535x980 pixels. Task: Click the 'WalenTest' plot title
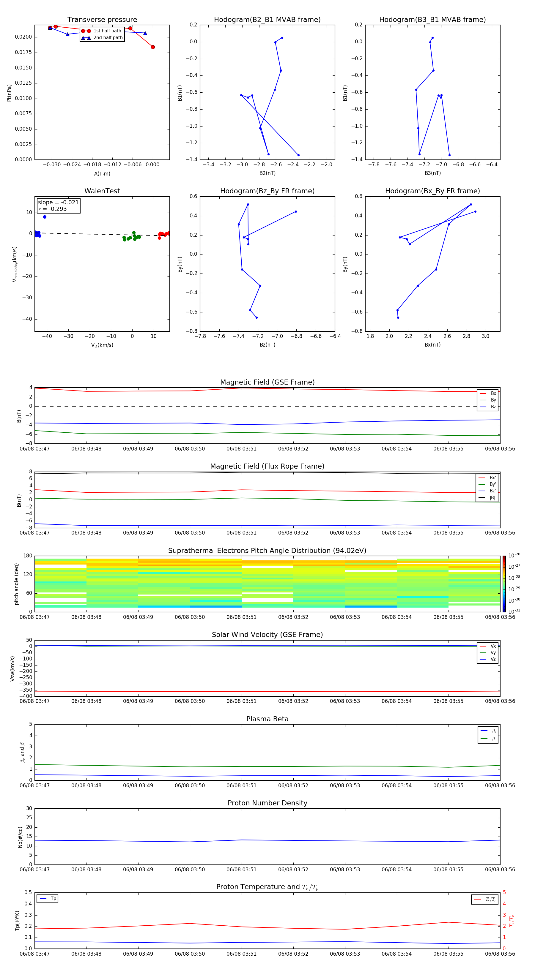point(102,191)
